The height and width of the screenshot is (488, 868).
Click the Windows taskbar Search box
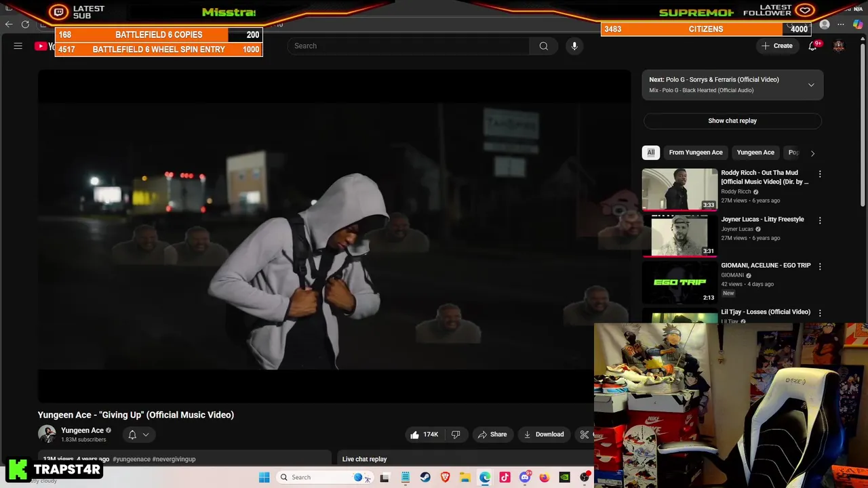[x=324, y=477]
